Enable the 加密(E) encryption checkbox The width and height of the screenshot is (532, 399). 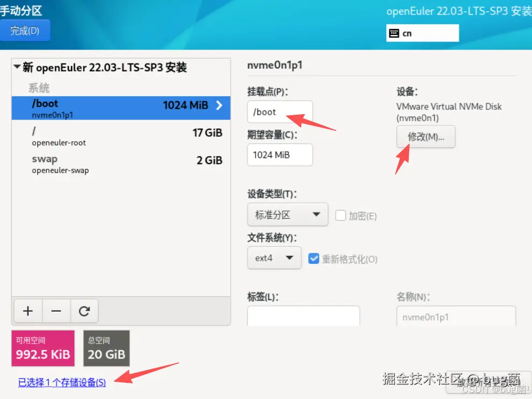pyautogui.click(x=341, y=215)
